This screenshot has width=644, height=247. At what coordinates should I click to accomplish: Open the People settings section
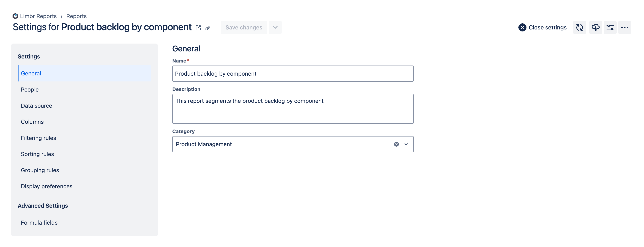pyautogui.click(x=85, y=90)
